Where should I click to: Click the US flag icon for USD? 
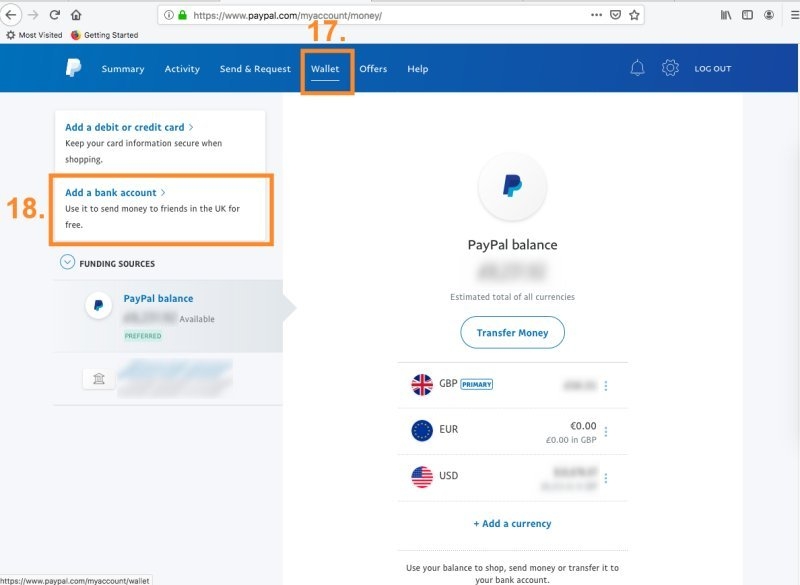coord(422,477)
